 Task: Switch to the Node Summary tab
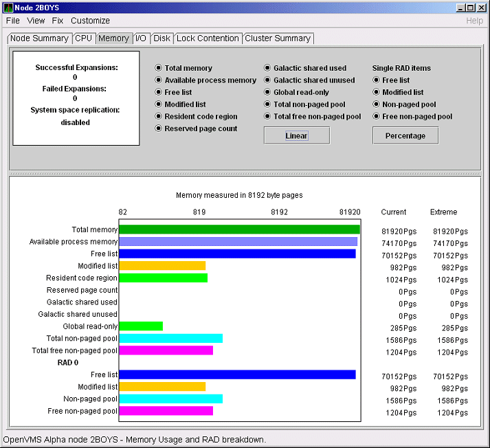pos(39,38)
